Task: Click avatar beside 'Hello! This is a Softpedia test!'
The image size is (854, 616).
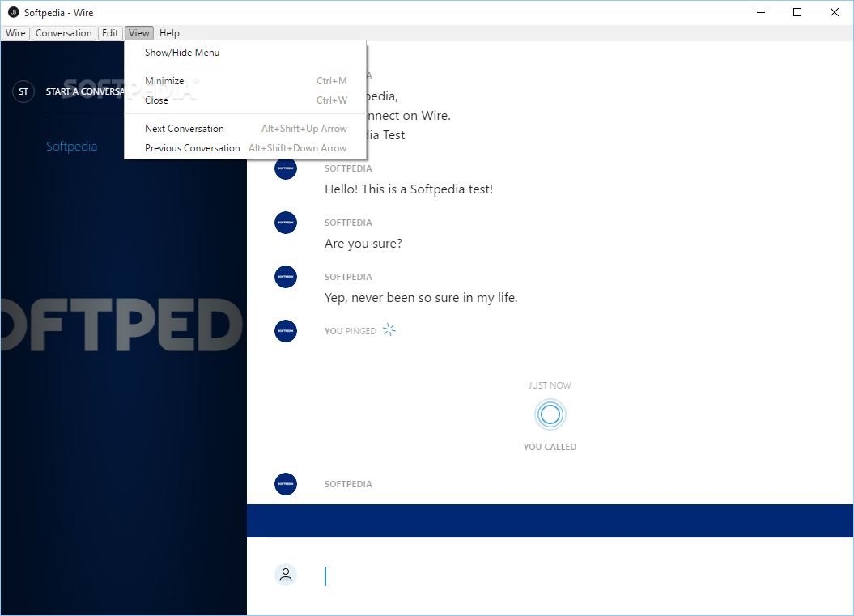Action: (286, 168)
